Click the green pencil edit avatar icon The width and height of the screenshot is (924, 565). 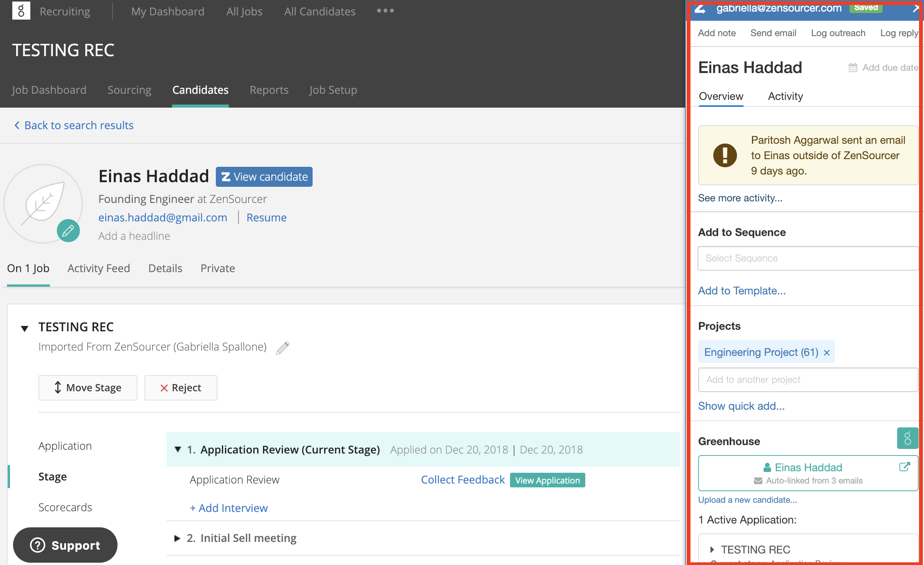point(68,231)
